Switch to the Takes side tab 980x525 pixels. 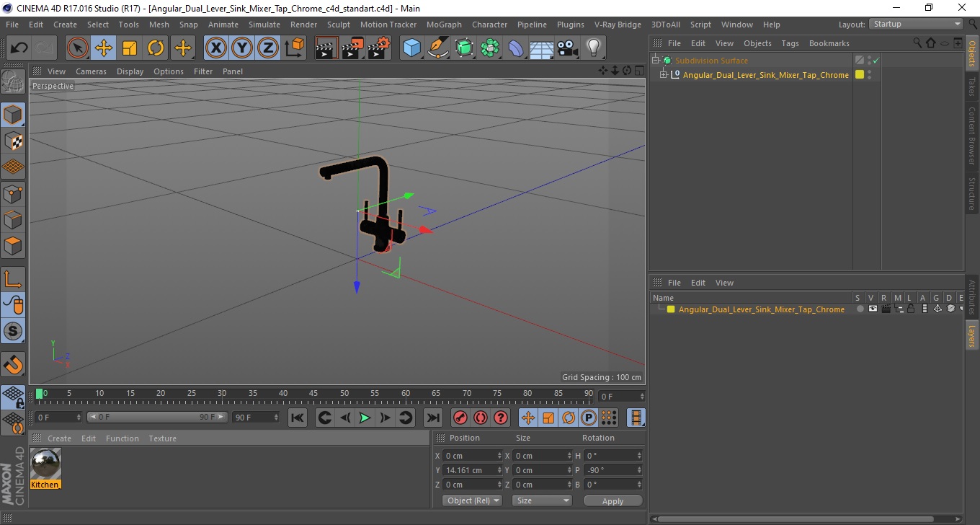[972, 86]
